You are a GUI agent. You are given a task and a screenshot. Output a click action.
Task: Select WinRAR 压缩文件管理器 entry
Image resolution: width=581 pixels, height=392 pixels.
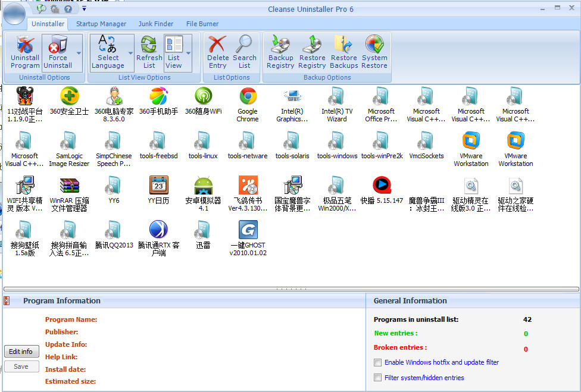69,194
